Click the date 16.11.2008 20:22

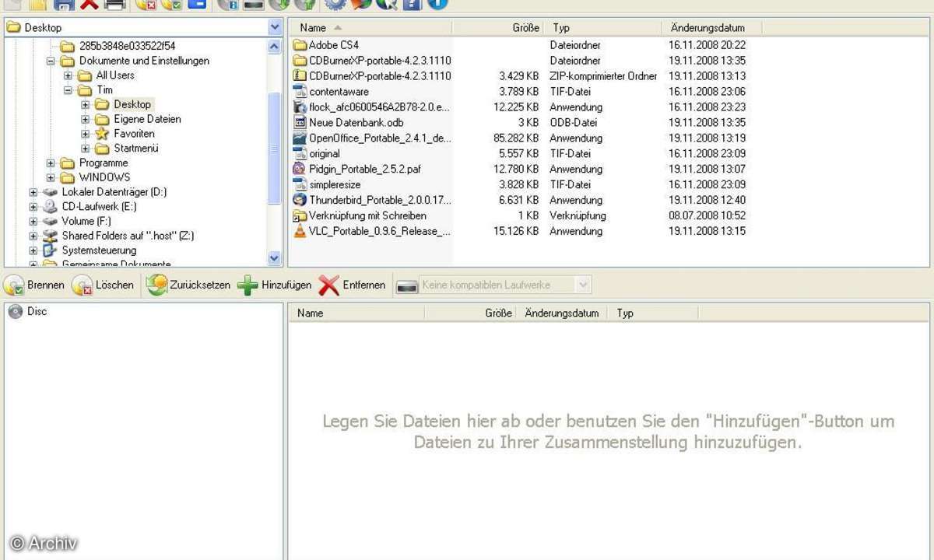(707, 45)
